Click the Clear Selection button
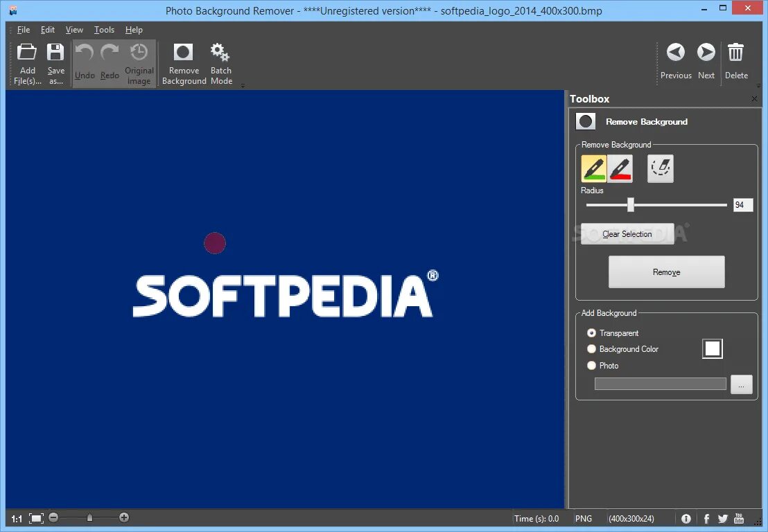The height and width of the screenshot is (532, 768). point(627,234)
